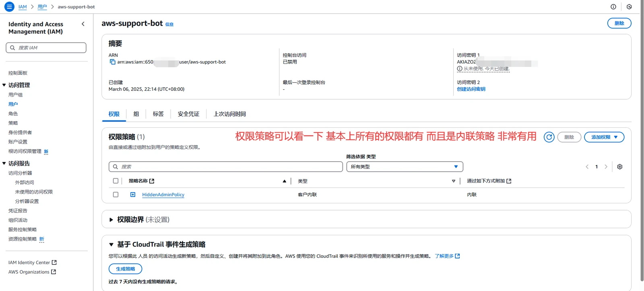Click the 删除 button in 权限策略 panel

click(x=569, y=137)
